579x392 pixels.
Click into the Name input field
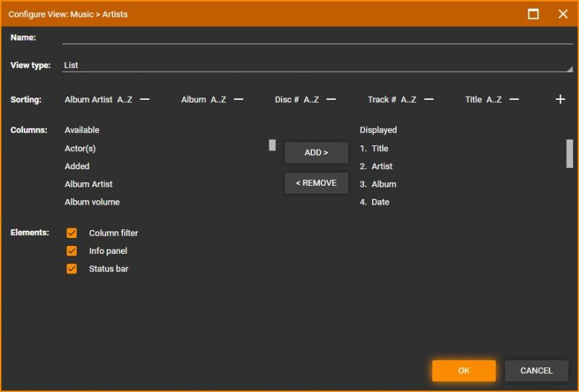point(317,38)
